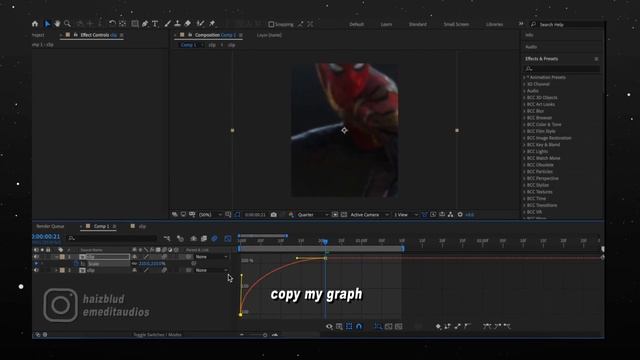This screenshot has height=360, width=640.
Task: Expand 3D Channel effects category
Action: (x=524, y=84)
